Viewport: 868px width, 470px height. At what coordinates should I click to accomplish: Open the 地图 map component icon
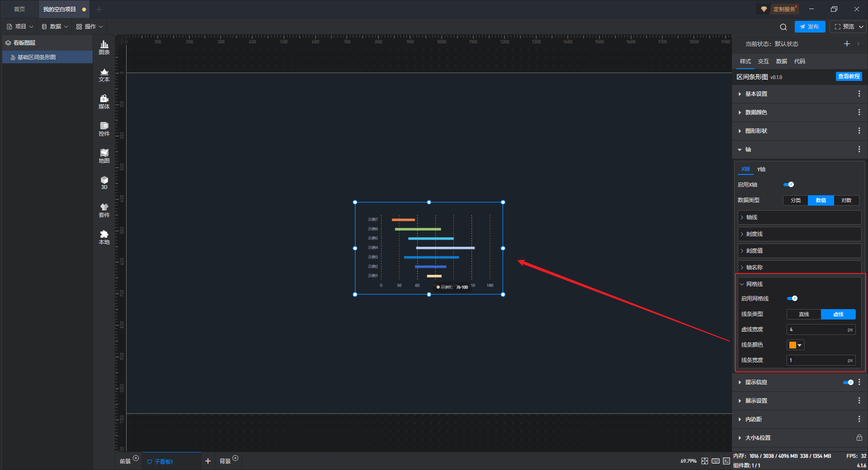[104, 156]
